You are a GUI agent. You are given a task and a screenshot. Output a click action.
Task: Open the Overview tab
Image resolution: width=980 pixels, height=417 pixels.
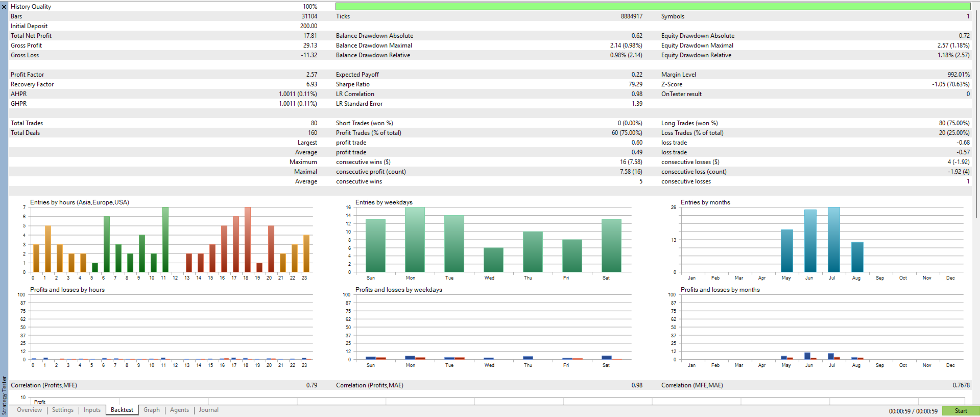29,410
